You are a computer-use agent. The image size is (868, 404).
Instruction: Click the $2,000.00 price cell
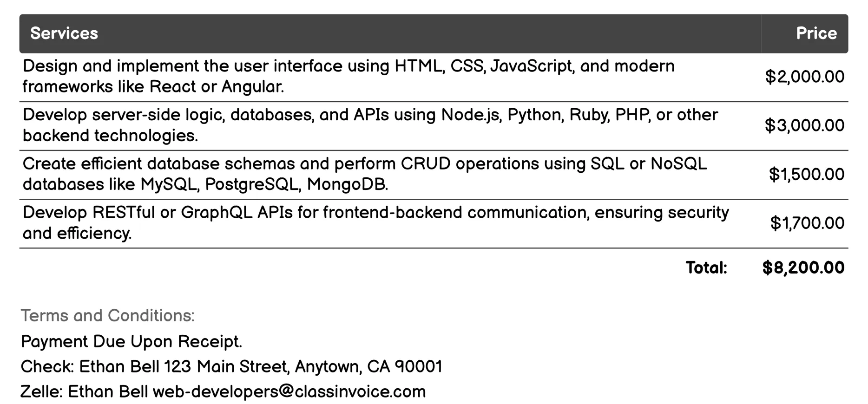(804, 77)
